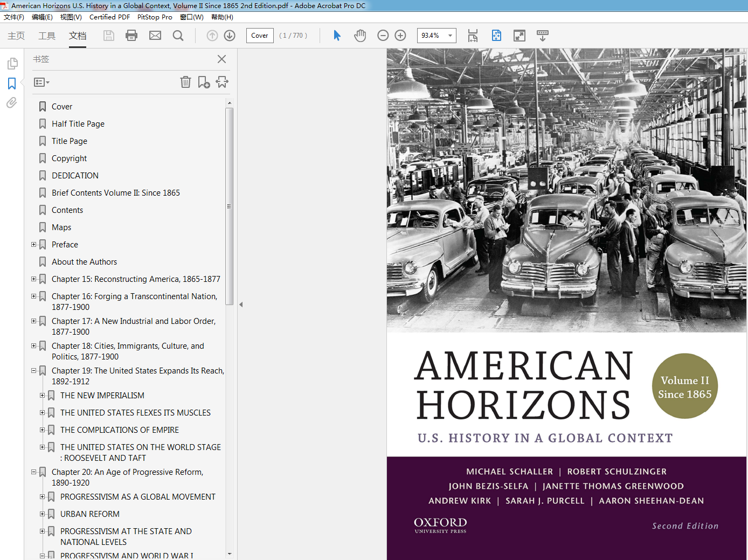Open THE UNITED STATES FLEXES ITS MUSCLES
The height and width of the screenshot is (560, 748).
pos(135,413)
